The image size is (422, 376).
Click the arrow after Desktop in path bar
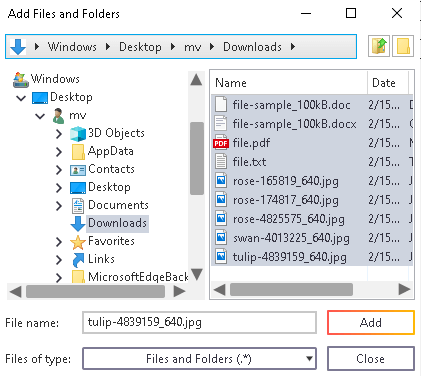coord(173,47)
